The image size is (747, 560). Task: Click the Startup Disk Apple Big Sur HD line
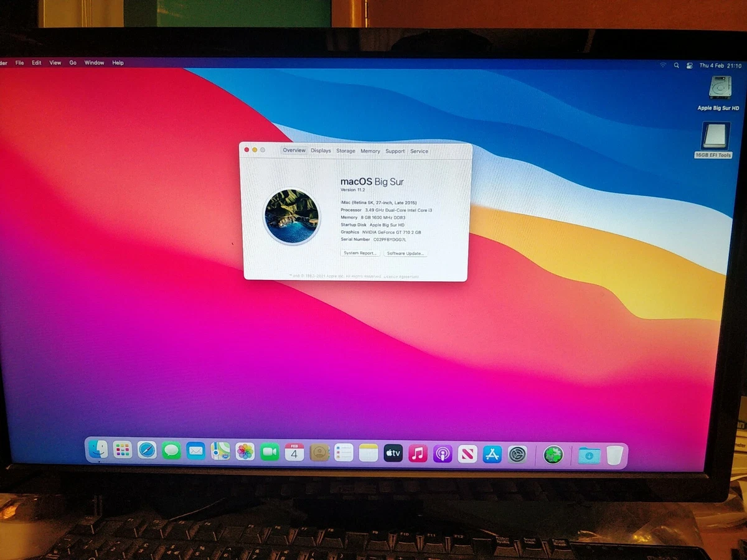coord(372,225)
